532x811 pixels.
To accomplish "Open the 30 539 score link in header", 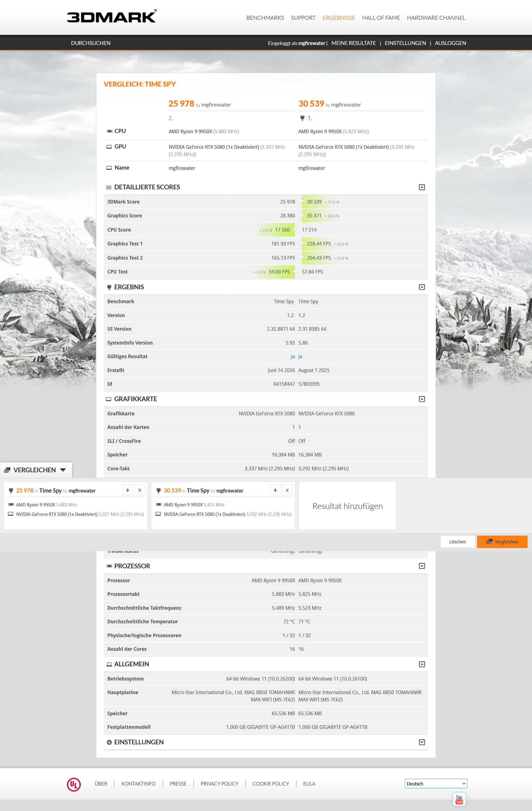I will 311,104.
